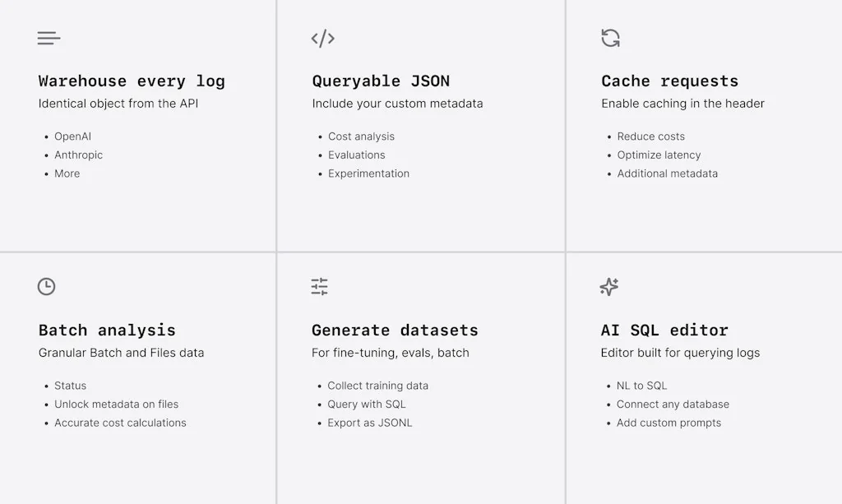
Task: Click the clock icon above Batch analysis
Action: (x=47, y=286)
